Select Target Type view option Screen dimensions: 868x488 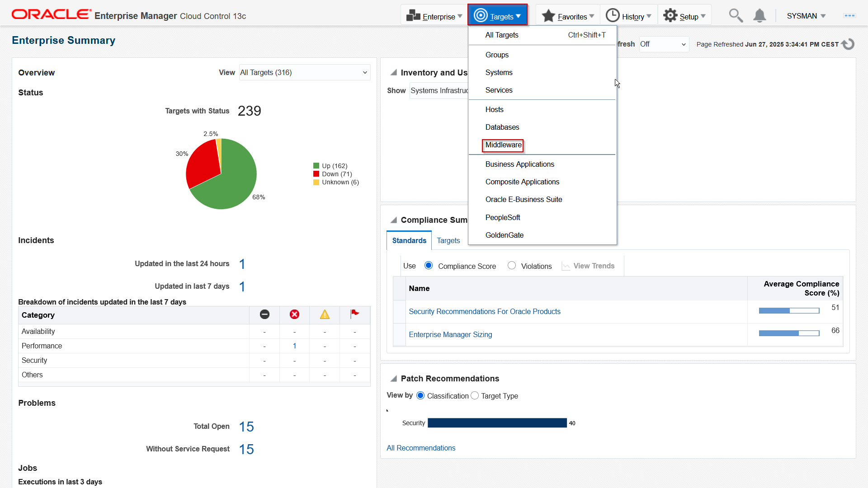click(475, 396)
